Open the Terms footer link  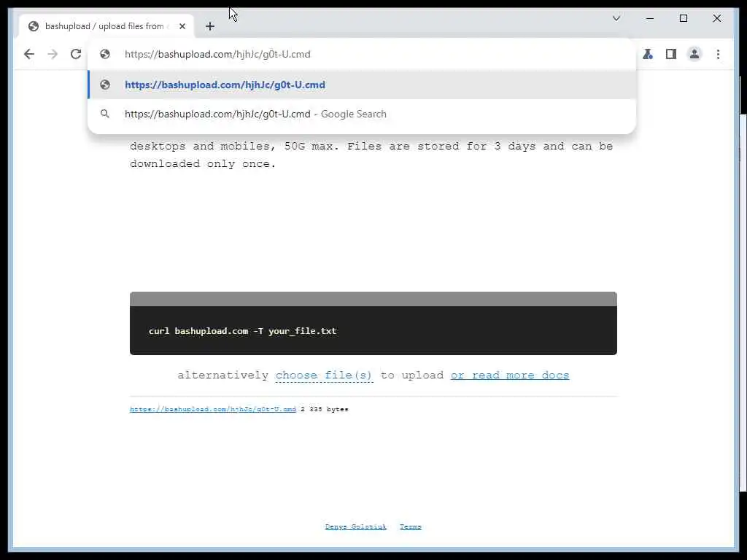tap(410, 526)
